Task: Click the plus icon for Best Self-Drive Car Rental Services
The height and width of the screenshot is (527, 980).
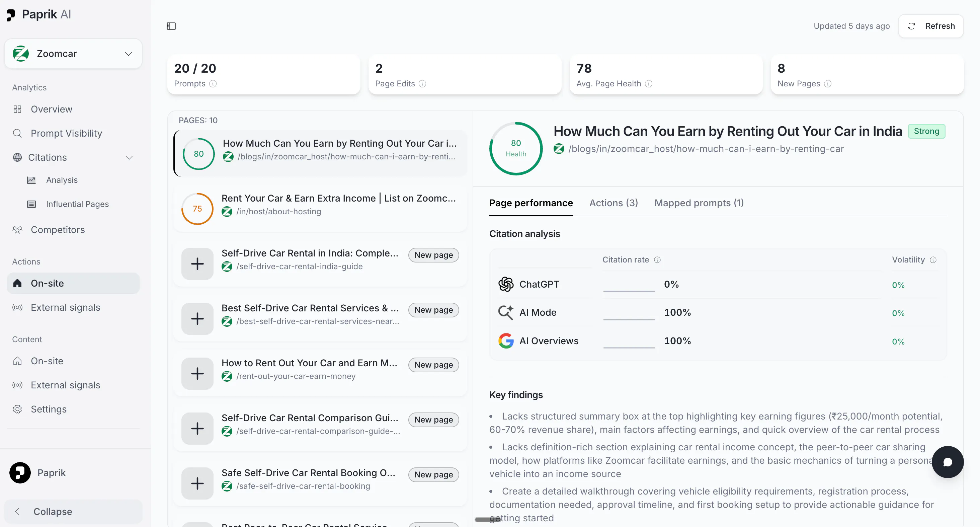Action: (197, 318)
